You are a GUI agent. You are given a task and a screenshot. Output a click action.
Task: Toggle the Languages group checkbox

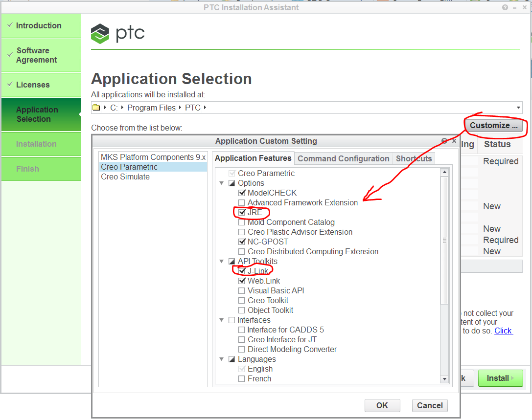pyautogui.click(x=231, y=359)
